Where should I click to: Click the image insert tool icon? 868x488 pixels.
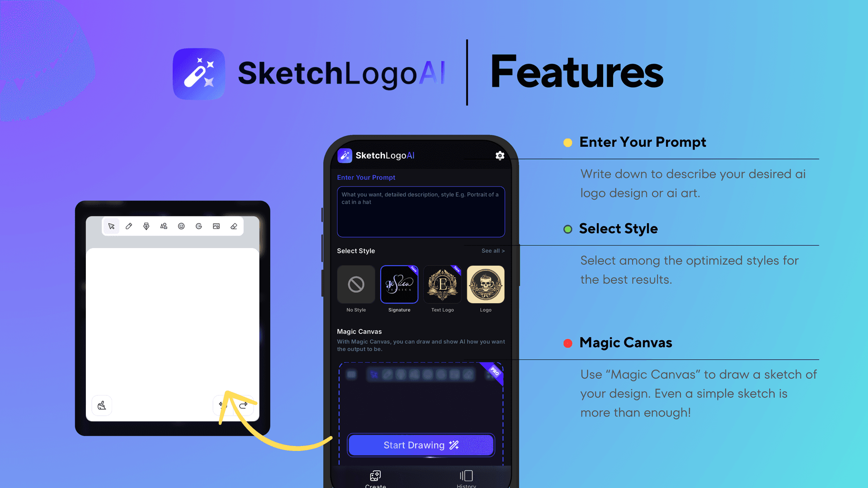pos(217,226)
